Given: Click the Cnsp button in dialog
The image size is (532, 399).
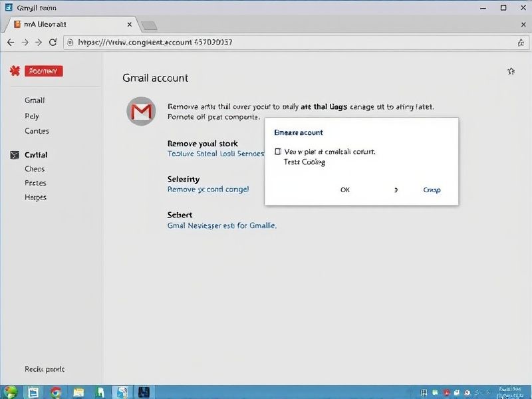Looking at the screenshot, I should (432, 190).
